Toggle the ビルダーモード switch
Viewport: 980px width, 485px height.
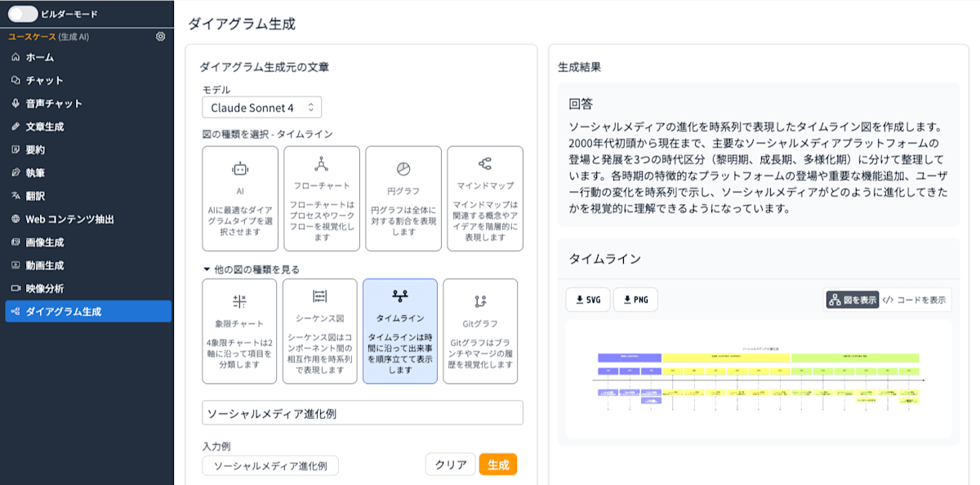pos(23,14)
